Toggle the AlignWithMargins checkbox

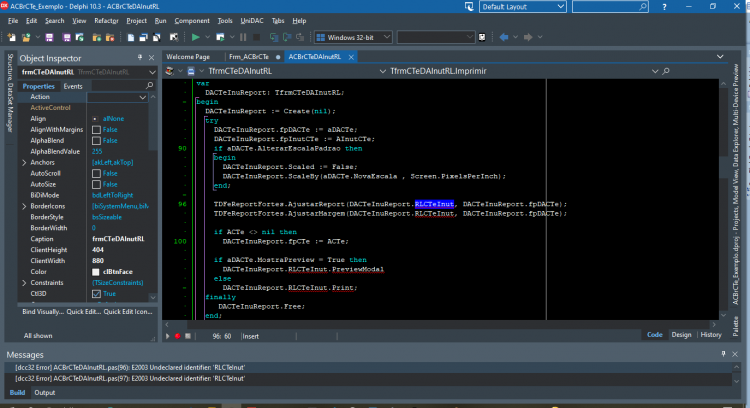[96, 130]
